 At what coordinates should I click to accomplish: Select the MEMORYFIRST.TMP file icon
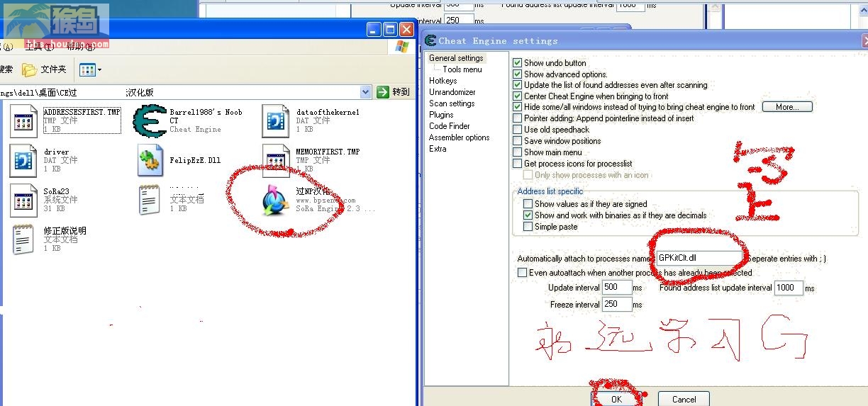click(x=276, y=160)
